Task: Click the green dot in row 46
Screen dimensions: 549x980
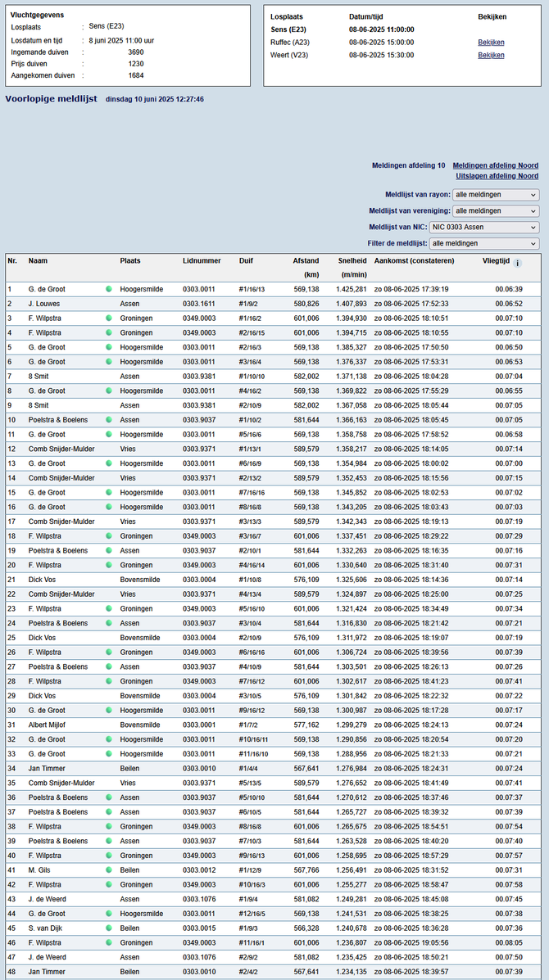Action: pyautogui.click(x=109, y=942)
